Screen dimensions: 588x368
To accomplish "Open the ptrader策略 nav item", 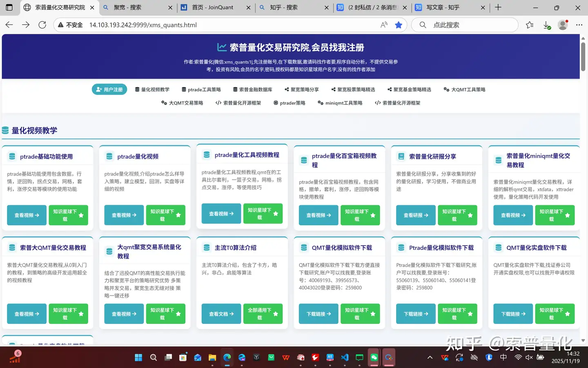I will point(290,103).
